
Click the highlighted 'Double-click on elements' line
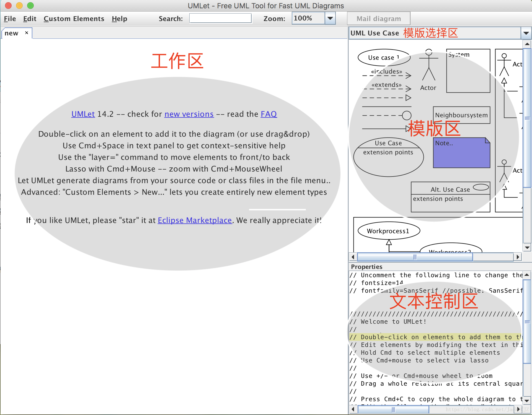click(436, 337)
